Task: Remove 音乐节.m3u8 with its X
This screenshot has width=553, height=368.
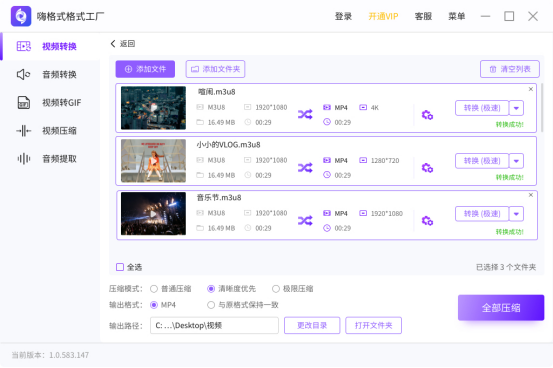Action: pos(531,195)
